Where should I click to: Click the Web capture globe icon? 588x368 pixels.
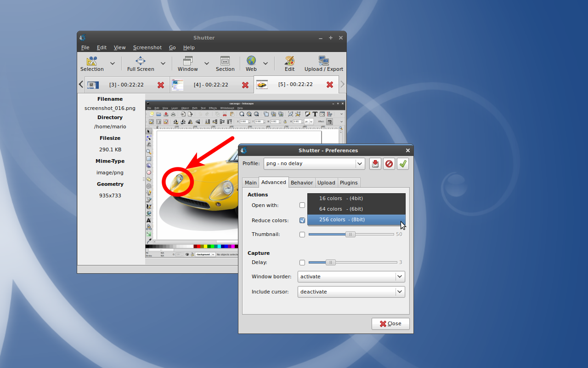251,61
